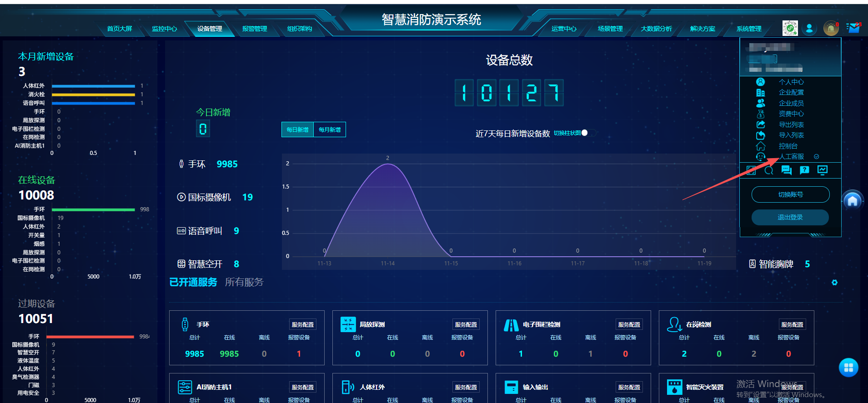Click the 切换账号 button

click(x=790, y=194)
